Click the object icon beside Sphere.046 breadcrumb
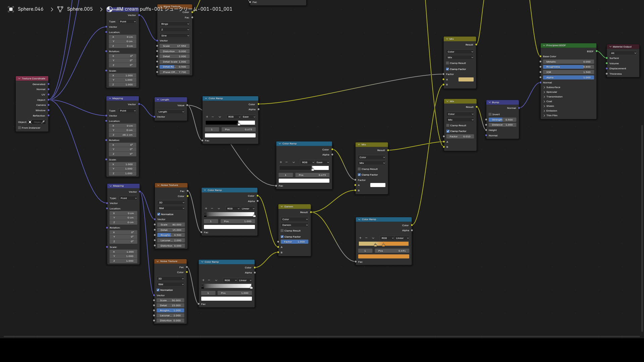This screenshot has height=362, width=644. pyautogui.click(x=11, y=9)
